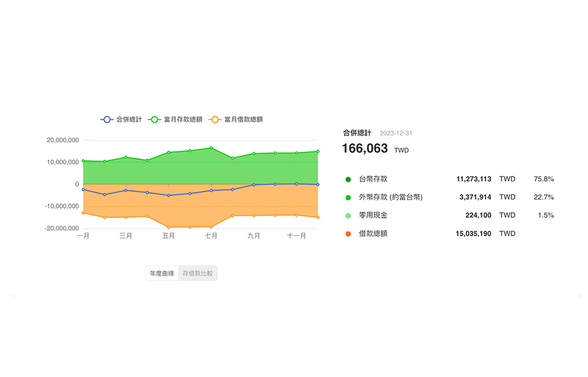Viewport: 588px width, 377px height.
Task: Click the 20,000,000 y-axis label
Action: pyautogui.click(x=62, y=140)
